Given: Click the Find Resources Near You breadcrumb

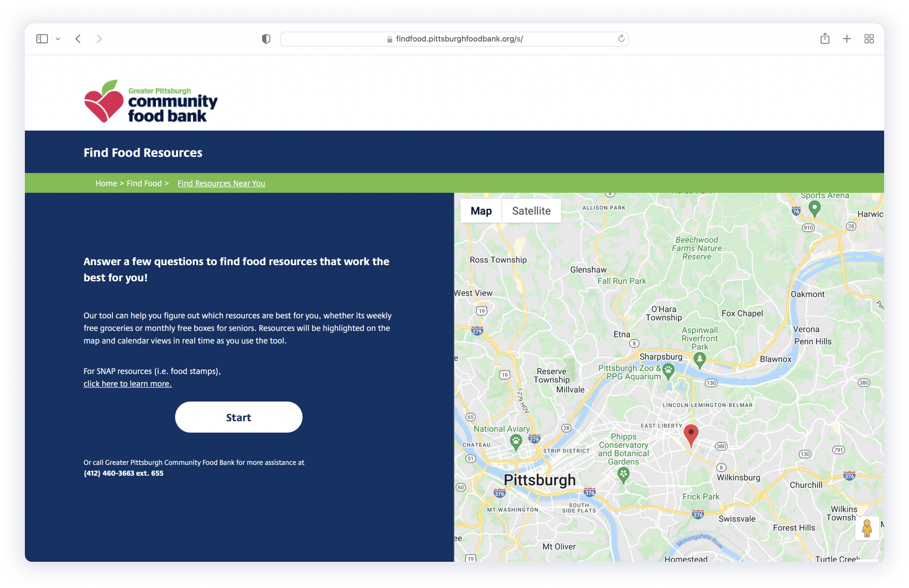Looking at the screenshot, I should [221, 183].
